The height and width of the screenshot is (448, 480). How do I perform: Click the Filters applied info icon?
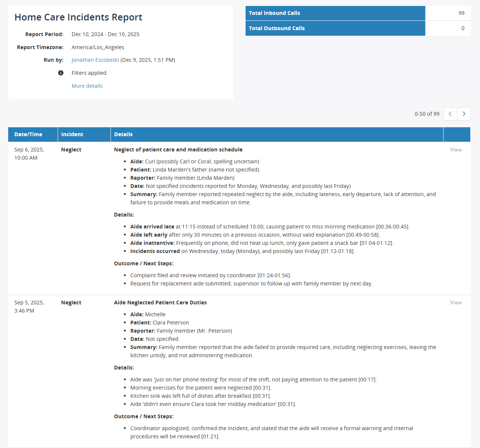61,73
